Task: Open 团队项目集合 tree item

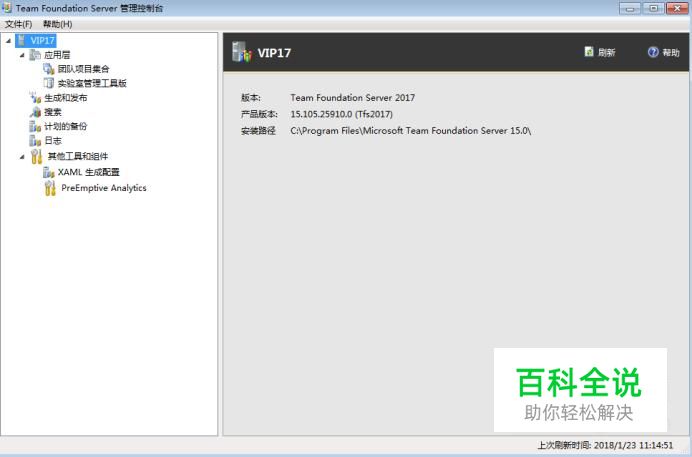Action: (83, 69)
